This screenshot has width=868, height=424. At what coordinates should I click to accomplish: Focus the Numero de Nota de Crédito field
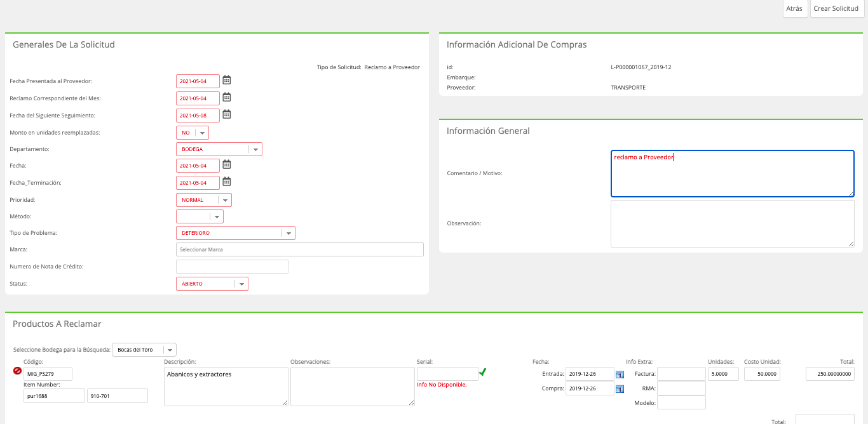232,267
